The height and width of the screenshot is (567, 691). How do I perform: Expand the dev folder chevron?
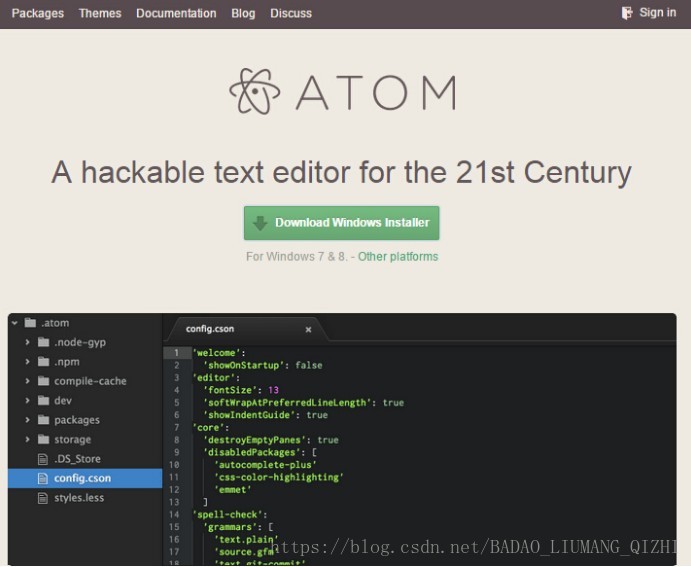point(27,400)
